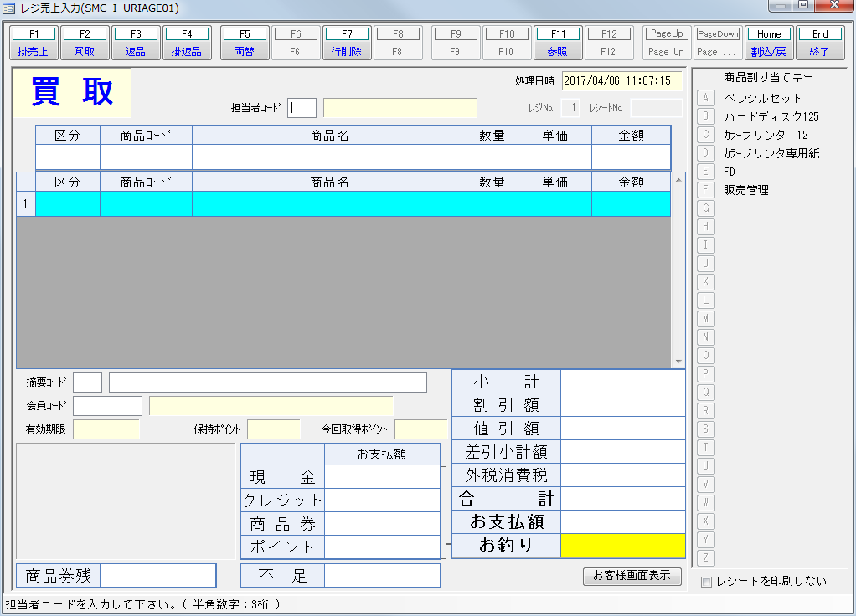The image size is (856, 616).
Task: Delete row with F7 行削除
Action: tap(347, 43)
